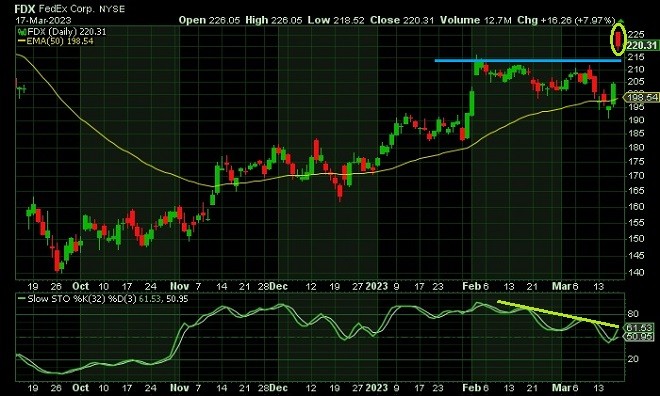
Task: Click the 61.53 %K tag in stochastic panel
Action: (640, 328)
